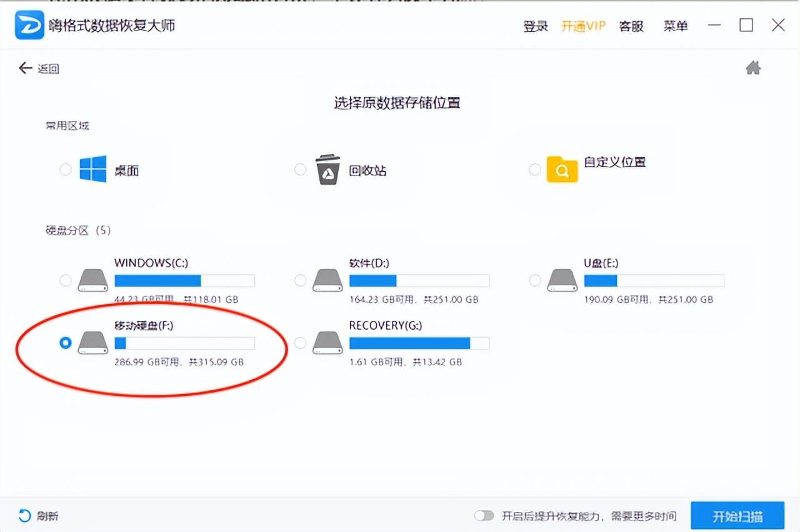The height and width of the screenshot is (532, 800).
Task: Open the 菜单 menu
Action: click(x=676, y=26)
